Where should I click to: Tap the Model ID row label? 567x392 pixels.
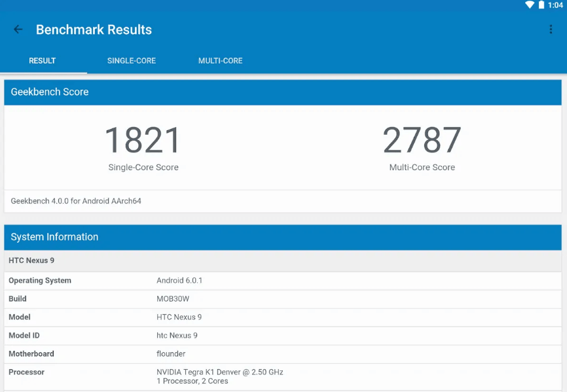click(x=24, y=336)
